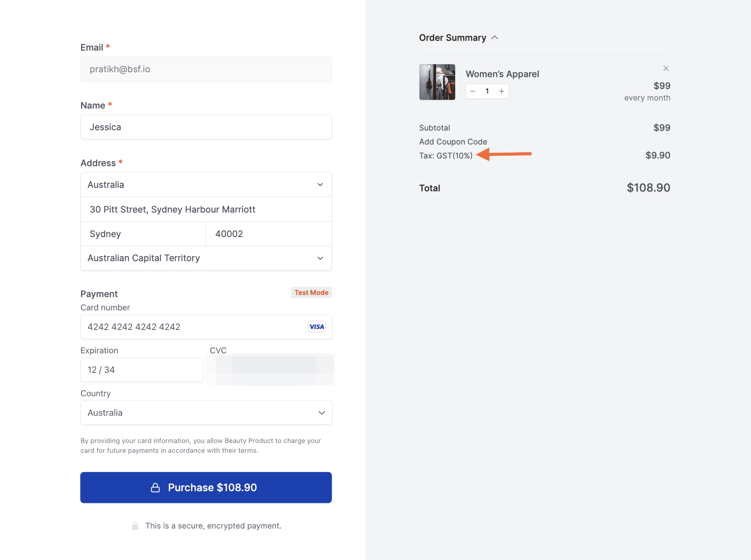Open the address country dropdown
The height and width of the screenshot is (560, 751).
tap(206, 185)
